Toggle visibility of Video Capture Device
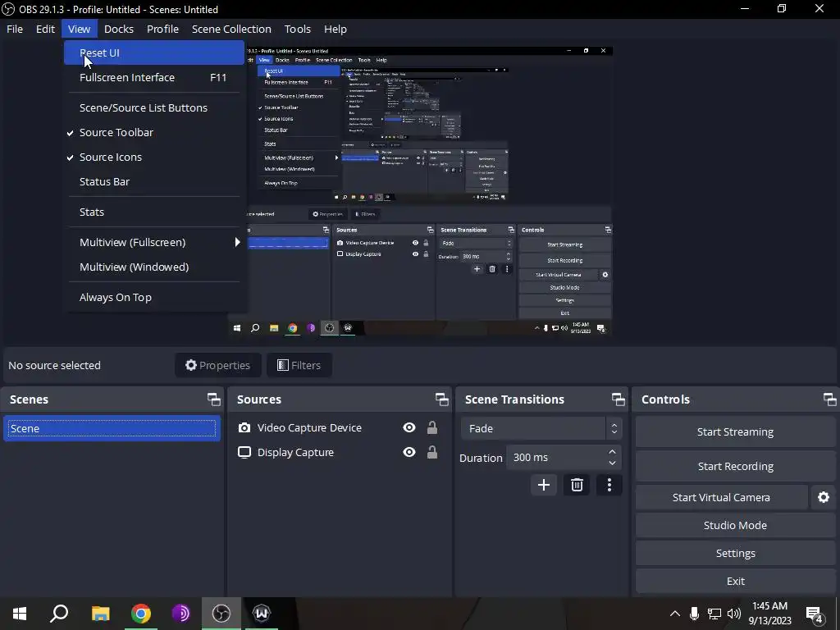Viewport: 840px width, 630px height. 409,427
